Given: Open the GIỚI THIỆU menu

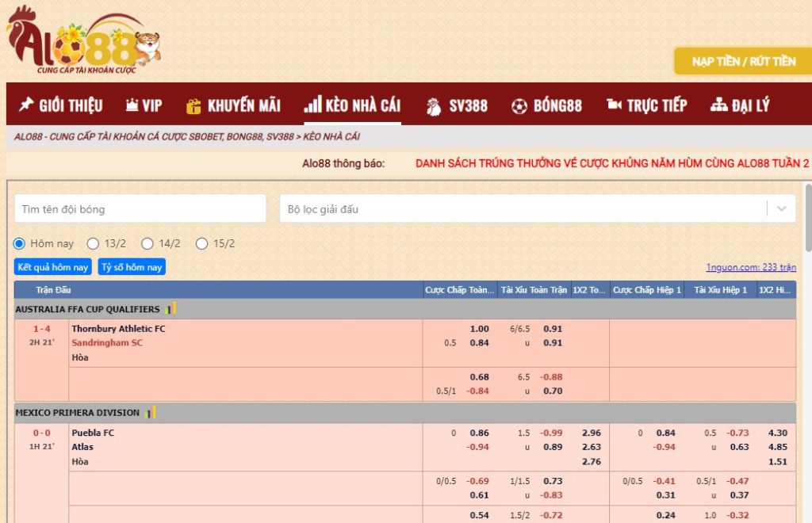Looking at the screenshot, I should (61, 105).
